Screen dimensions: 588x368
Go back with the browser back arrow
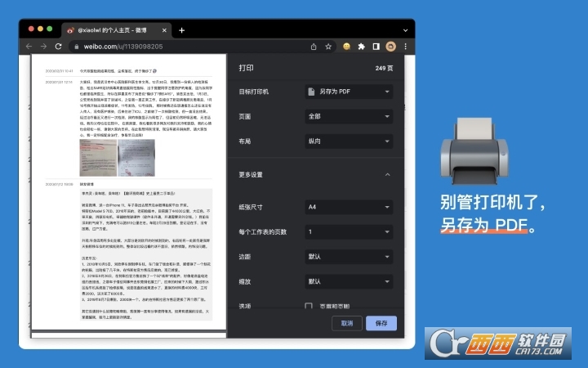29,47
